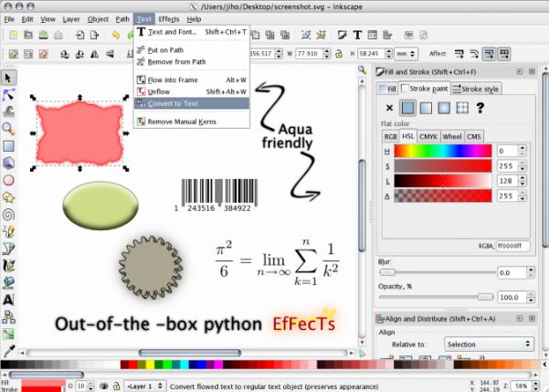
Task: Toggle the width-height lock icon
Action: (x=339, y=54)
